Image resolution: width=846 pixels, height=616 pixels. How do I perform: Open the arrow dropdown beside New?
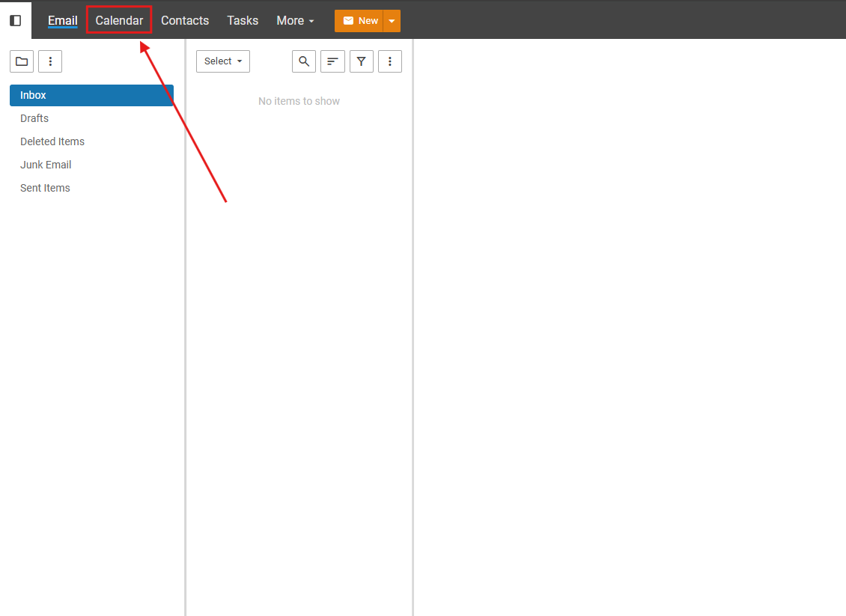pos(392,21)
